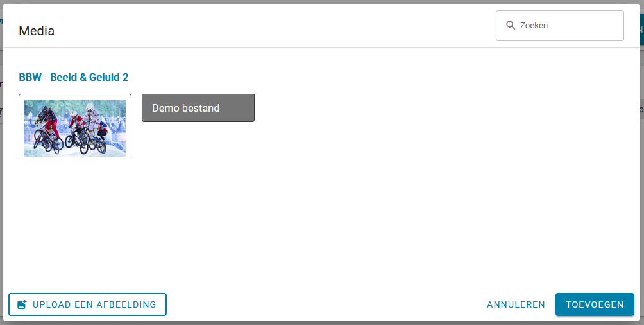Click the white-suited rider in the thumbnail
Viewport: 644px width, 325px height.
tap(91, 119)
